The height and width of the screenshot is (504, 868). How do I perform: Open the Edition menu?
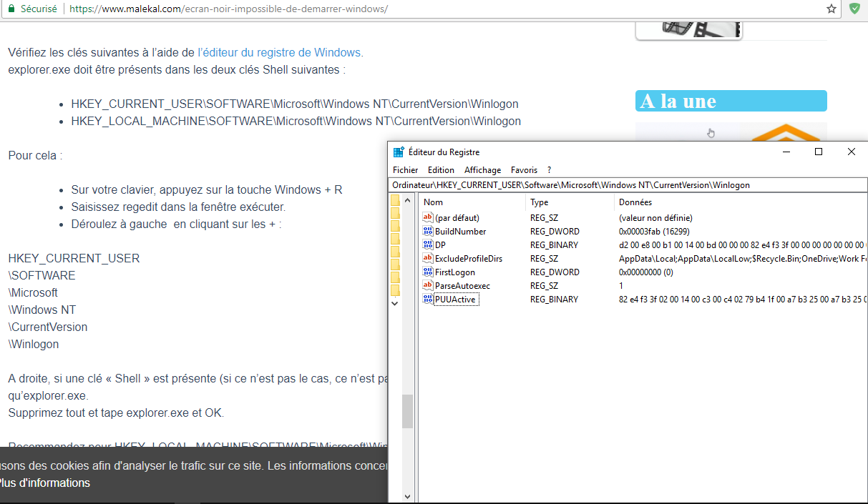point(441,170)
